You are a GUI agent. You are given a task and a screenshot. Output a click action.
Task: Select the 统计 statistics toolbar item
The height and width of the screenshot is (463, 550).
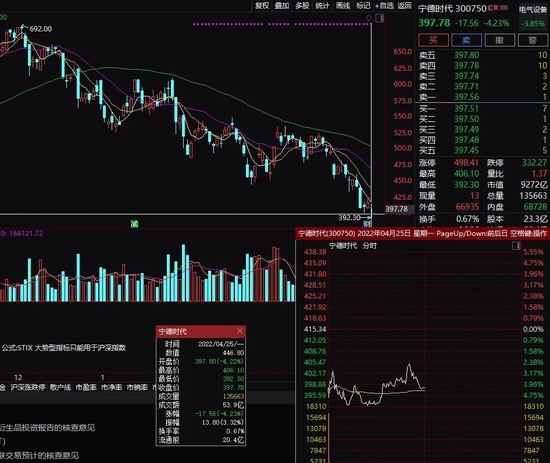point(322,5)
